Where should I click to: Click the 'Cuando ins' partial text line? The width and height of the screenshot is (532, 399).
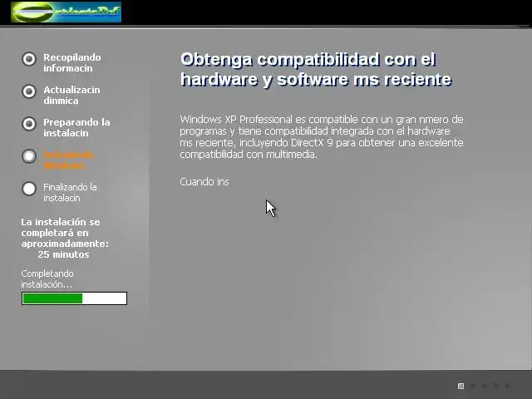(204, 182)
